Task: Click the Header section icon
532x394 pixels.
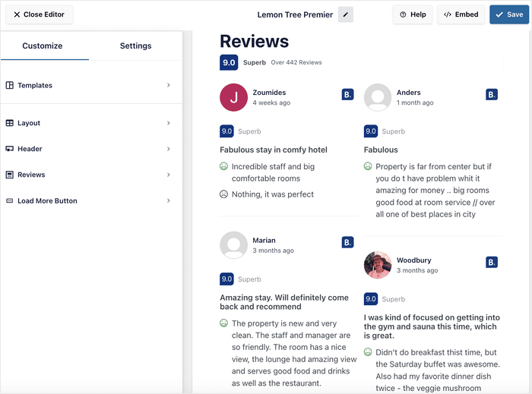Action: point(9,149)
